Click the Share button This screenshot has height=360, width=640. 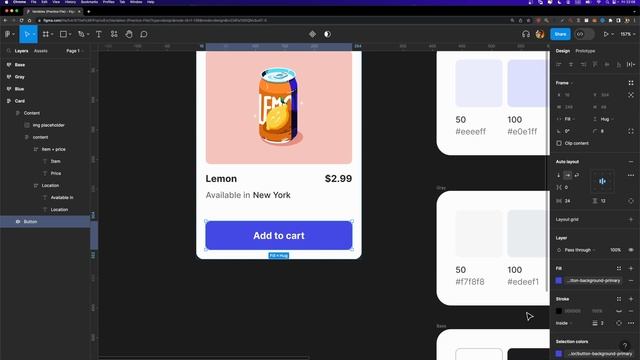(x=560, y=34)
